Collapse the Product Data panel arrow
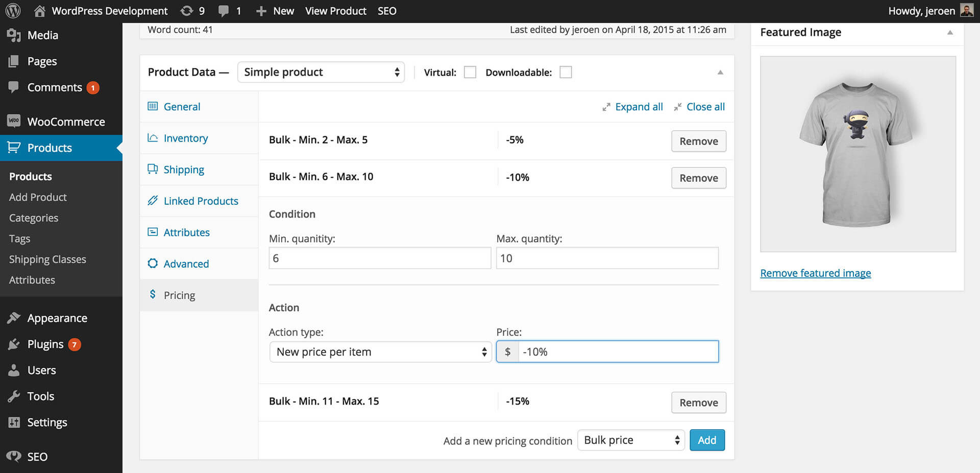 coord(720,73)
